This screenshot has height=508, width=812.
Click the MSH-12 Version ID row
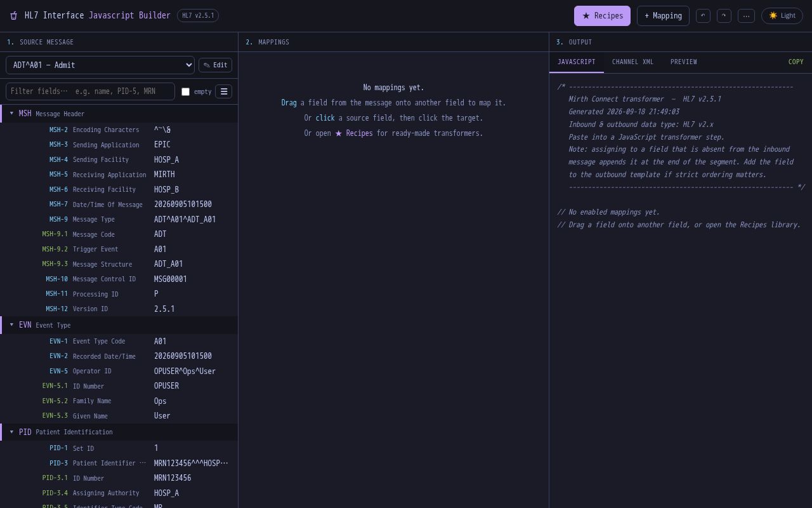119,309
